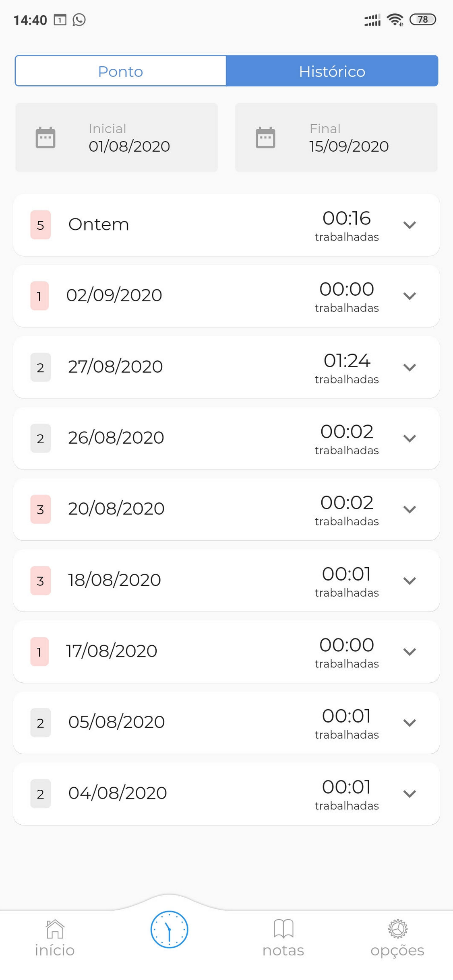This screenshot has width=453, height=980.
Task: Open opções gear icon
Action: 397,929
